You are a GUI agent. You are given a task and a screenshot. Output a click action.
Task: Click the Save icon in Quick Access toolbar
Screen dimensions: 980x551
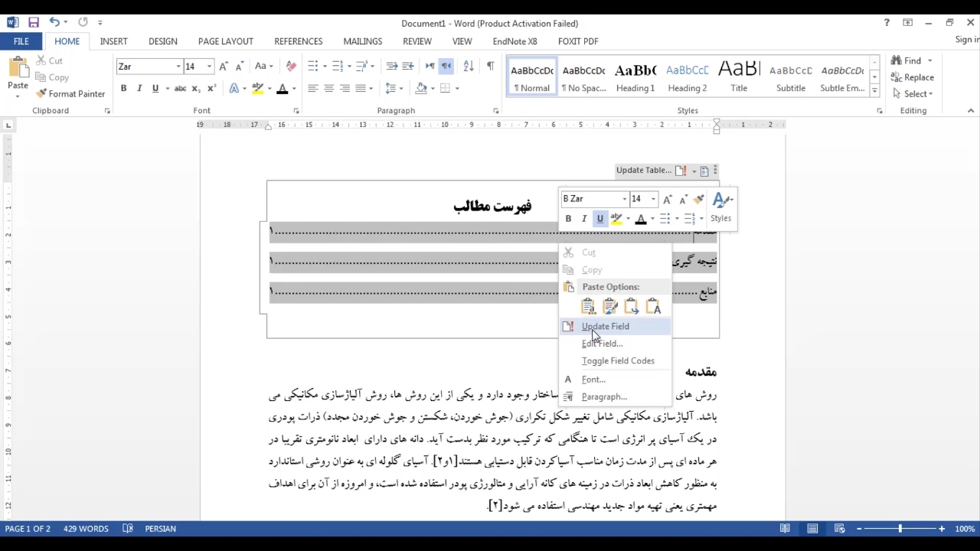point(33,23)
